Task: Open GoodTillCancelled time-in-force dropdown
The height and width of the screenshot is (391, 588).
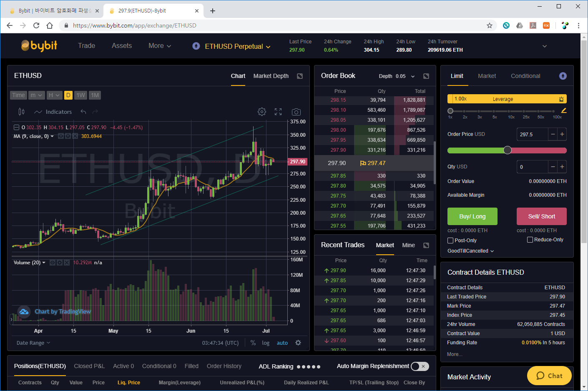Action: 471,251
